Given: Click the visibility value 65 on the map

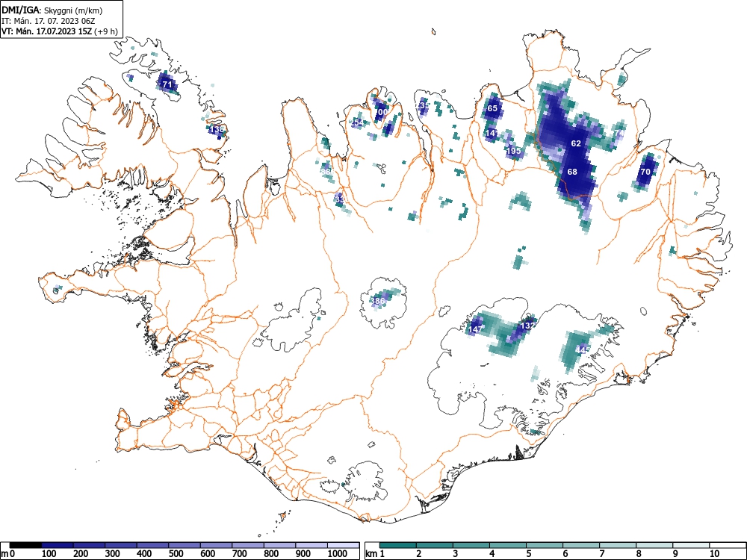Looking at the screenshot, I should pyautogui.click(x=492, y=108).
